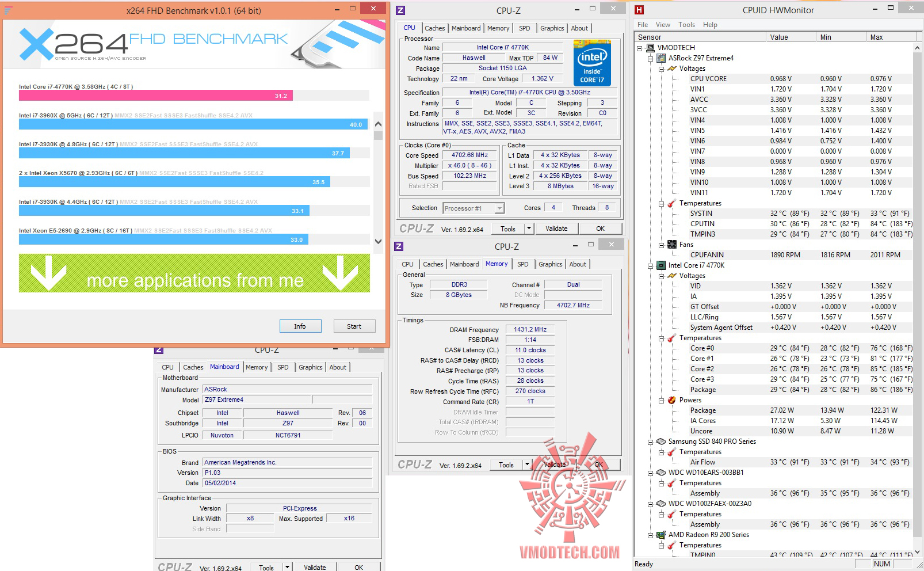Open the File menu in HWMonitor
This screenshot has height=571, width=924.
pos(643,25)
